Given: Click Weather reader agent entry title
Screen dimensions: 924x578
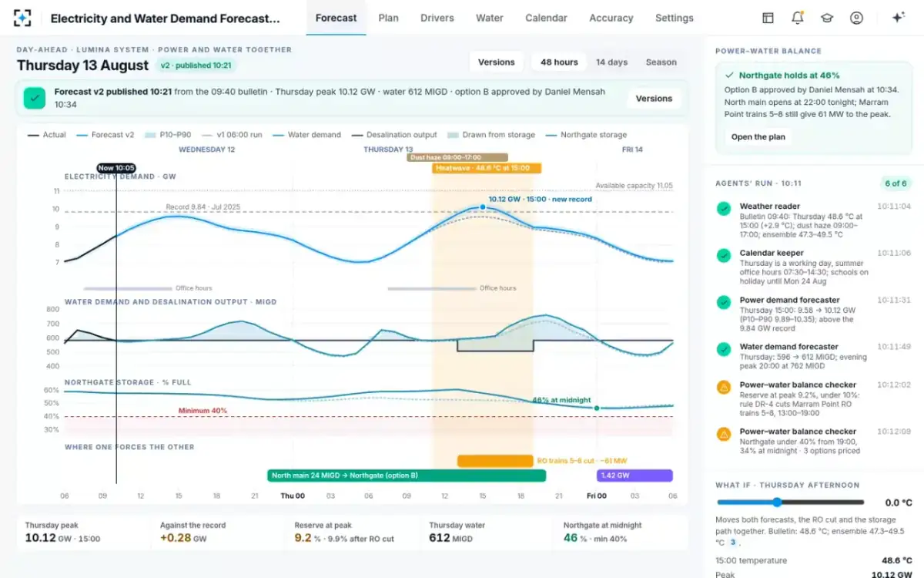Looking at the screenshot, I should tap(770, 207).
